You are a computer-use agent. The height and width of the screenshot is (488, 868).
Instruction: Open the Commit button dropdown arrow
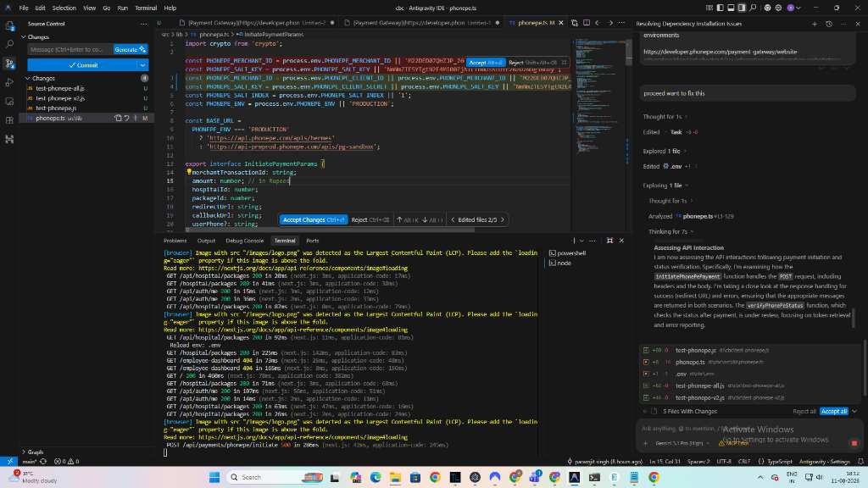pos(142,65)
